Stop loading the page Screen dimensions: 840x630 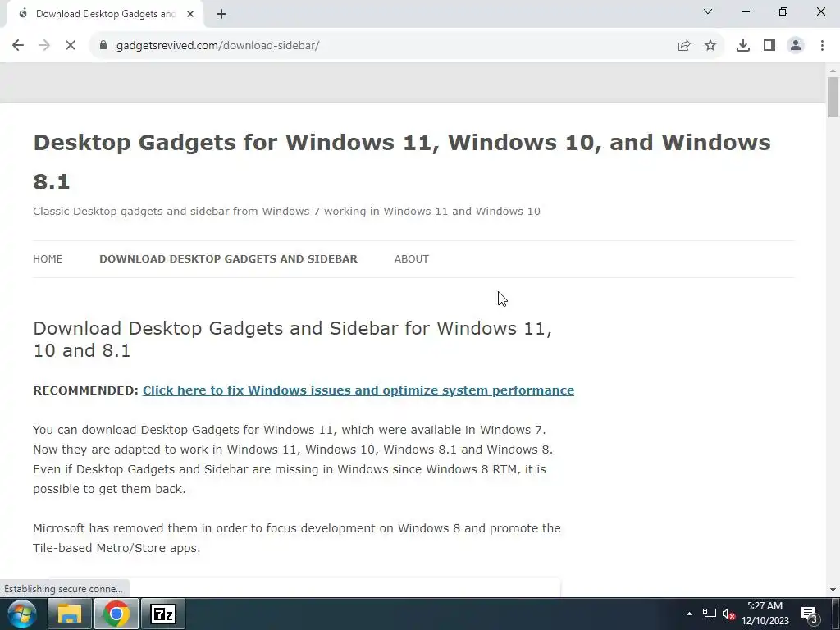pyautogui.click(x=71, y=46)
